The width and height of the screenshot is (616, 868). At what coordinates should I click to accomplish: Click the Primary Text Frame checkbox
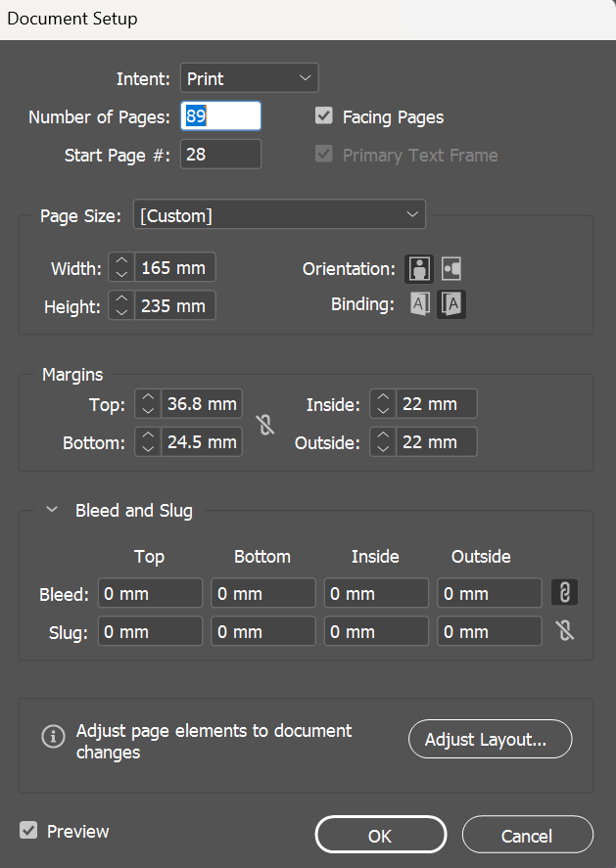324,155
